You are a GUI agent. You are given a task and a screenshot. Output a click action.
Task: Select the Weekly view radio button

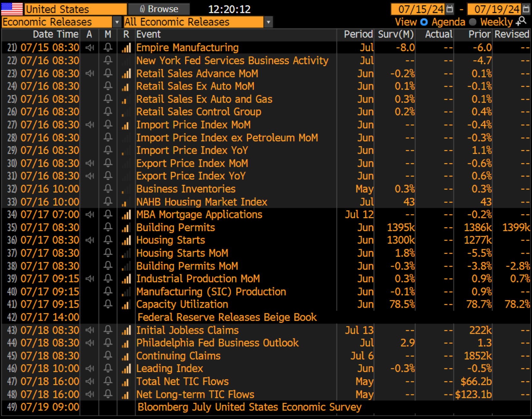coord(473,22)
